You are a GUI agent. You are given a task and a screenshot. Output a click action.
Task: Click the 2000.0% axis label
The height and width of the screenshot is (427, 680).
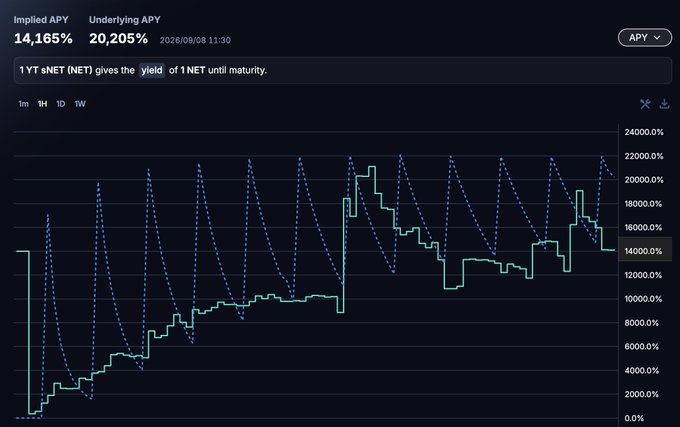[x=641, y=394]
